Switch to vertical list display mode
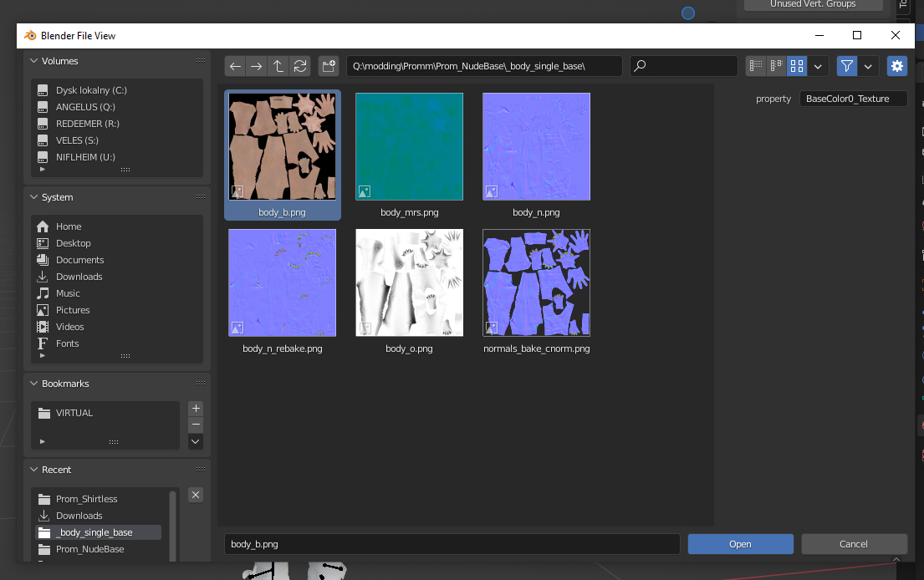 click(x=756, y=66)
